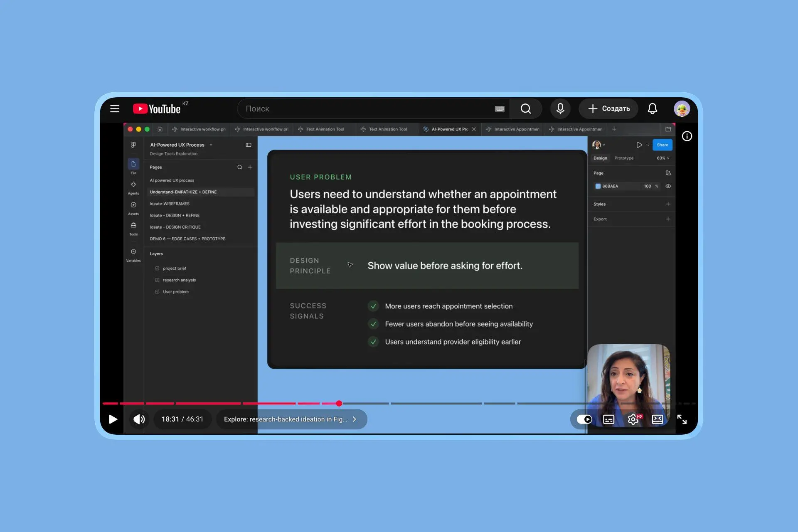Open the notifications bell
This screenshot has height=532, width=798.
pos(653,108)
